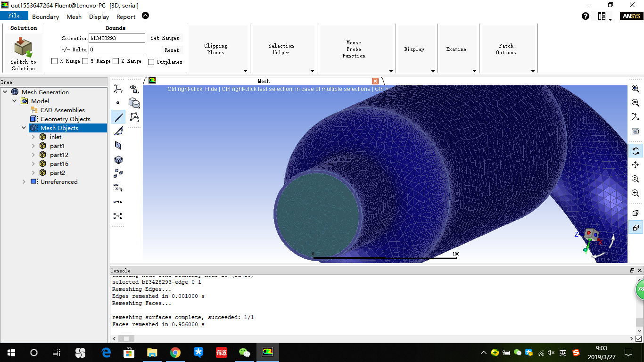Select the edge selection tool in the left toolbar

pyautogui.click(x=118, y=116)
